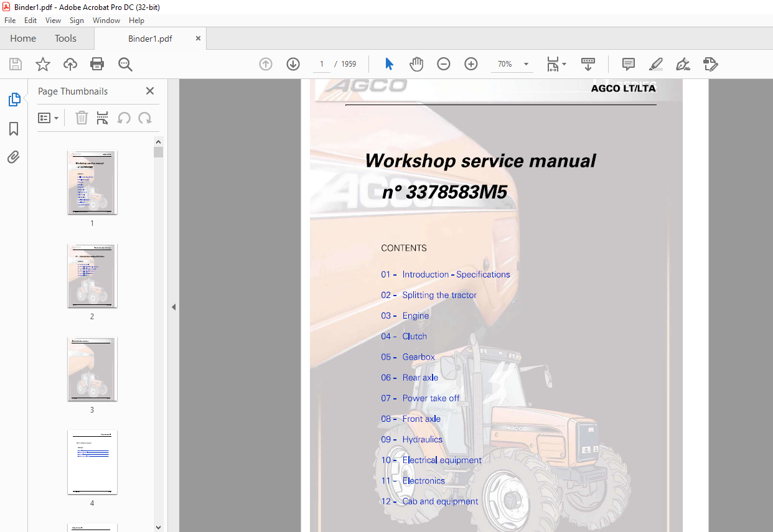Click the request signature stamp icon
Screen dimensions: 773x532
click(x=711, y=64)
